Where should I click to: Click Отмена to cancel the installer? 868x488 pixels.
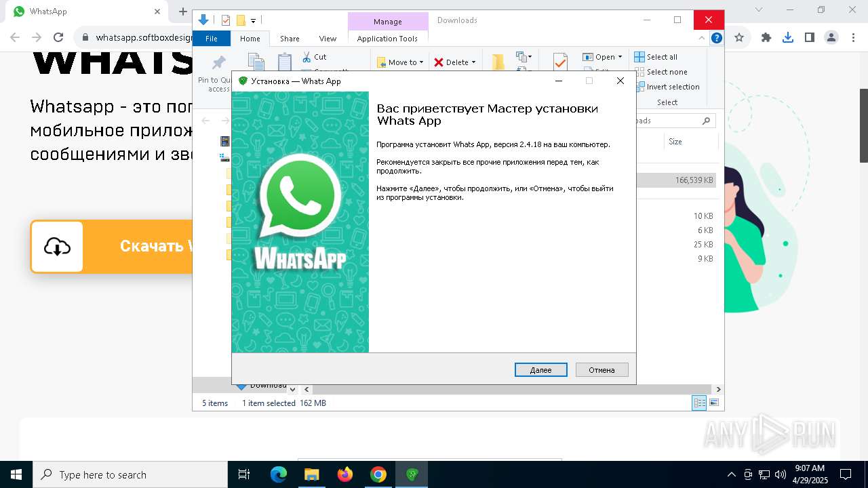tap(601, 370)
